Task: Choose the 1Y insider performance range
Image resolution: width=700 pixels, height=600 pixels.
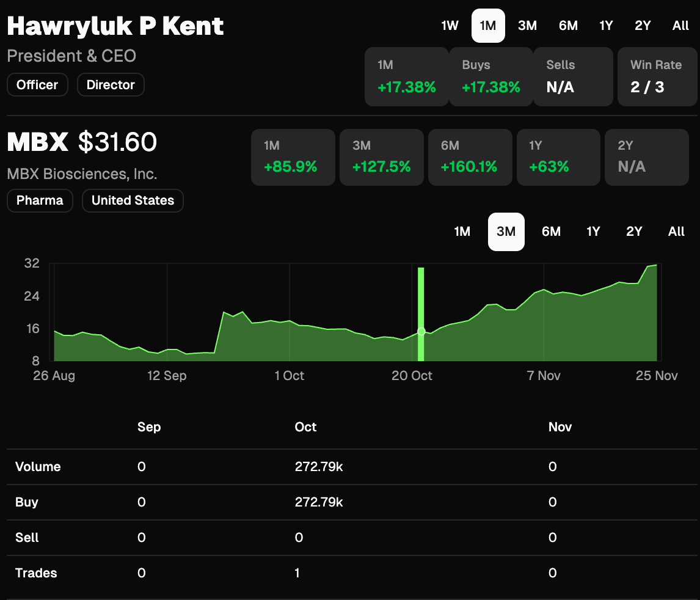Action: point(606,26)
